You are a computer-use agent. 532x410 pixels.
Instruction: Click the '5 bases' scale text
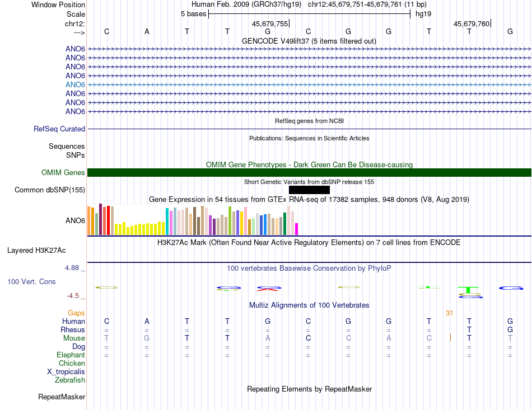click(x=193, y=14)
